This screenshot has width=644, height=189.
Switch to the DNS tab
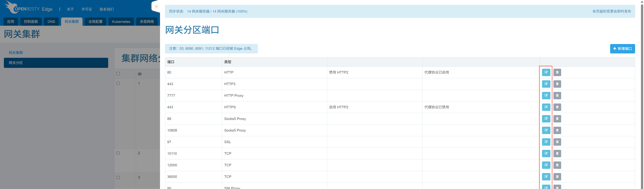[51, 22]
